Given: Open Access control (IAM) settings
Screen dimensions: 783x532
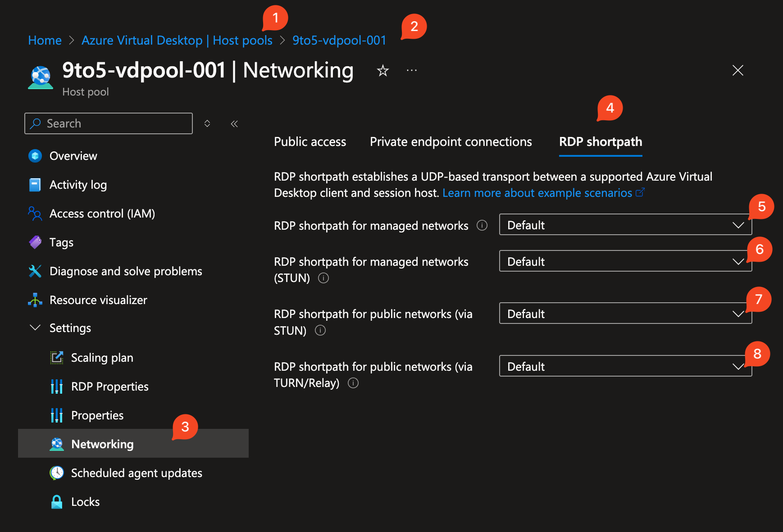Looking at the screenshot, I should (102, 214).
